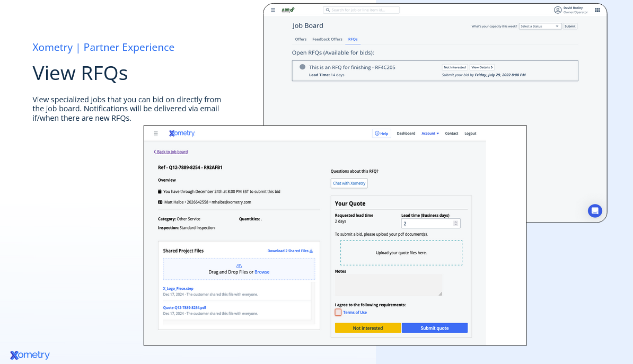
Task: Click the Xometry logo at slide bottom-left
Action: tap(30, 355)
